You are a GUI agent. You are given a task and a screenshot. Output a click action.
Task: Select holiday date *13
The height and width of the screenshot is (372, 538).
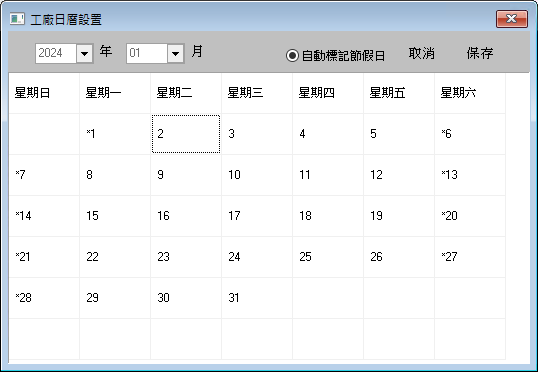[470, 175]
